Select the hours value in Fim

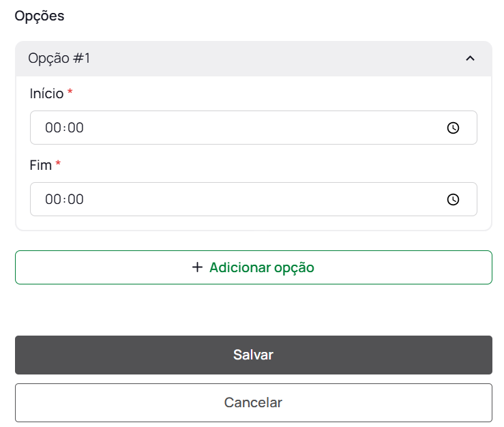53,200
